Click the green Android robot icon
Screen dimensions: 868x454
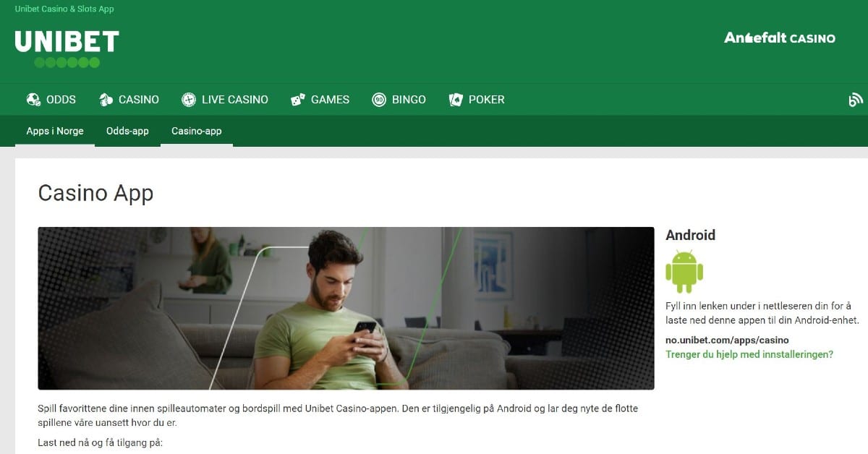tap(684, 271)
